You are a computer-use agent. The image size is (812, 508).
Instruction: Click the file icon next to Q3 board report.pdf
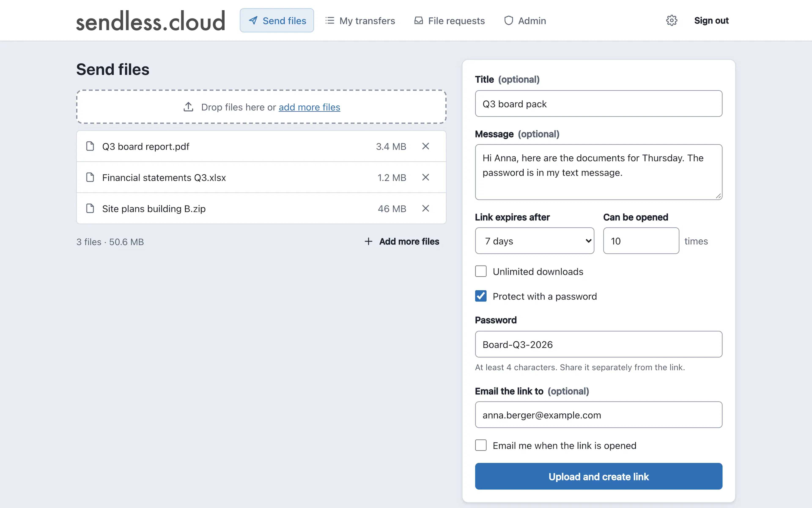pyautogui.click(x=90, y=146)
